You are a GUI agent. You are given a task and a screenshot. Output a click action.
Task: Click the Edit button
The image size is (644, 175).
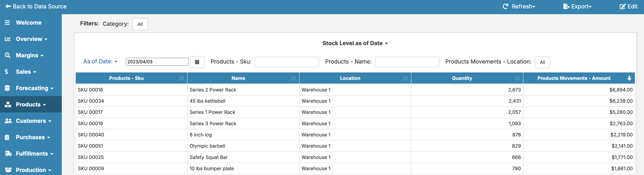(628, 6)
